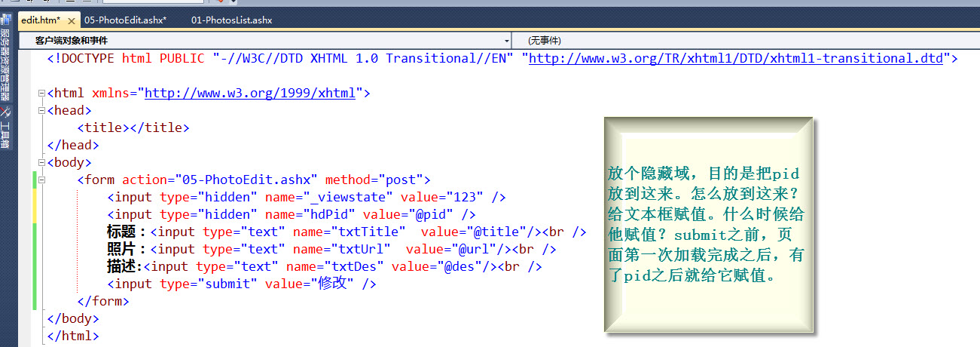Screen dimensions: 980x347
Task: Open the 工具箱 side panel
Action: pos(5,127)
